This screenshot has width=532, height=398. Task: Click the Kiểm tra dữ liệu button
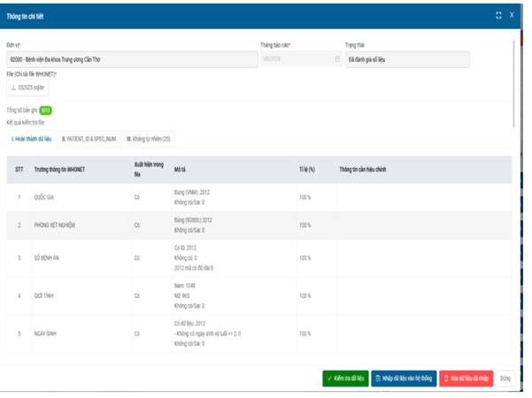344,378
